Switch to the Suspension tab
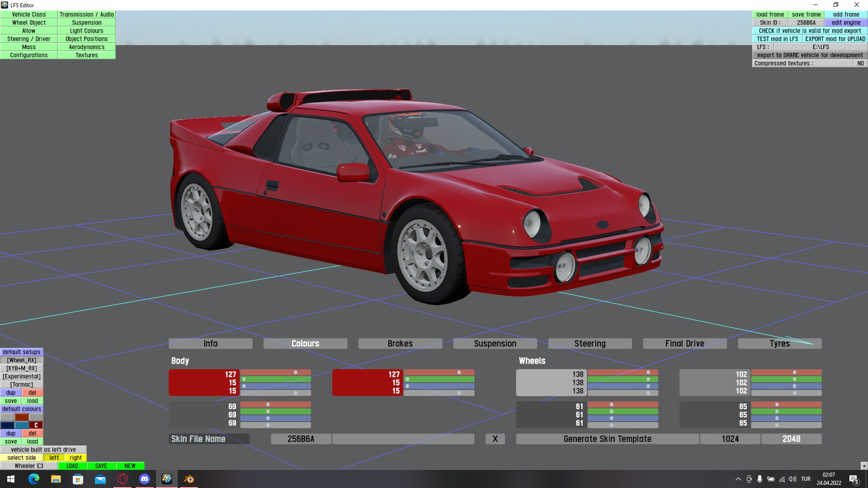868x488 pixels. pos(495,343)
